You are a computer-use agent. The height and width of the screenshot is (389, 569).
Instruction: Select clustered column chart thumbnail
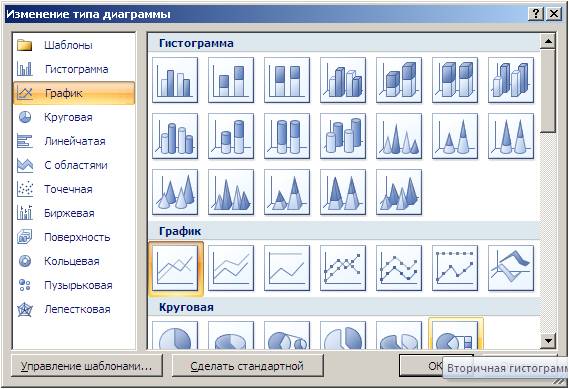pyautogui.click(x=175, y=80)
